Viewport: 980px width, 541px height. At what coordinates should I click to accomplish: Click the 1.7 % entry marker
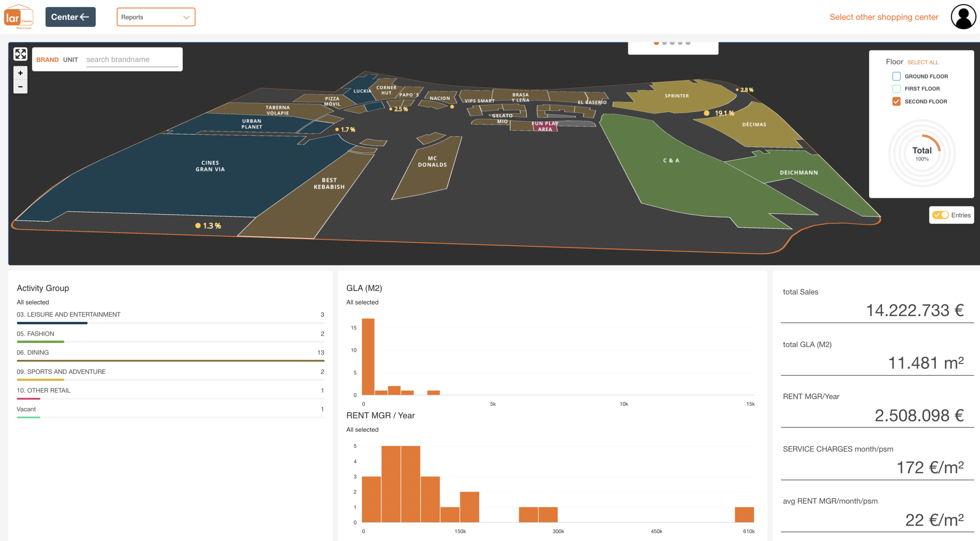[x=337, y=130]
